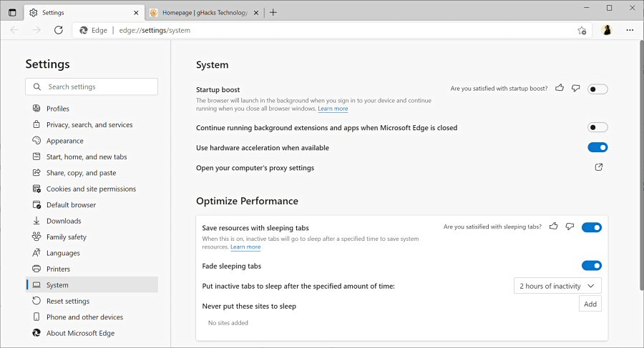Disable hardware acceleration toggle
Image resolution: width=644 pixels, height=348 pixels.
(597, 147)
